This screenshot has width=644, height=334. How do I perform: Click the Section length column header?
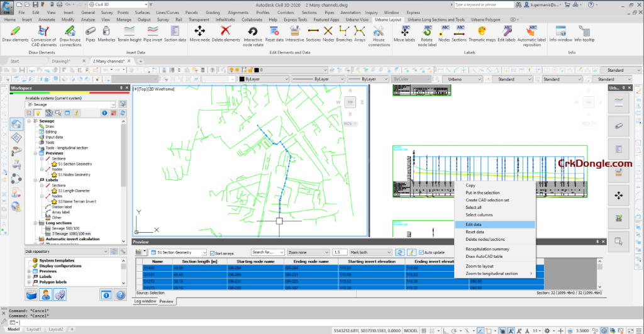click(199, 262)
